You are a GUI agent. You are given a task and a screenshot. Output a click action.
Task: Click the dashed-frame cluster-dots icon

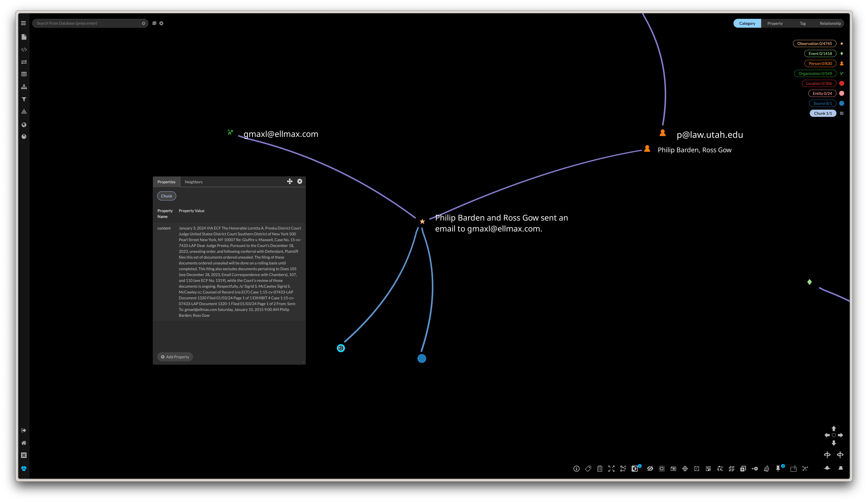pos(720,469)
